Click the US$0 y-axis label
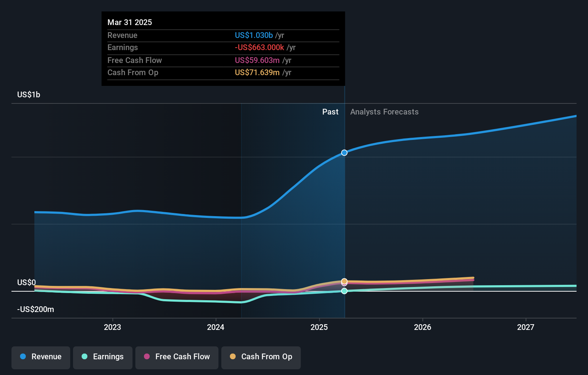 click(26, 282)
